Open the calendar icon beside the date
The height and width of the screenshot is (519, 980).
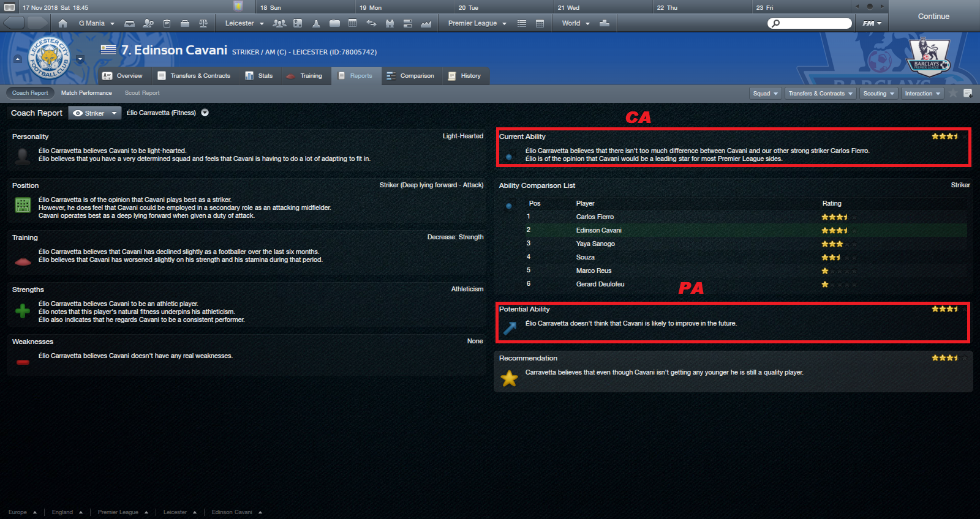click(x=10, y=7)
